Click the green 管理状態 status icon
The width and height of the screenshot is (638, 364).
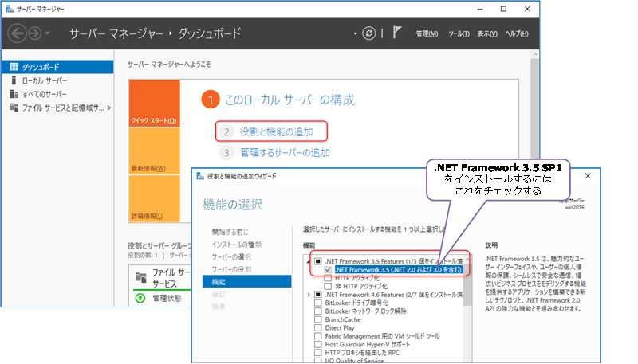point(140,299)
